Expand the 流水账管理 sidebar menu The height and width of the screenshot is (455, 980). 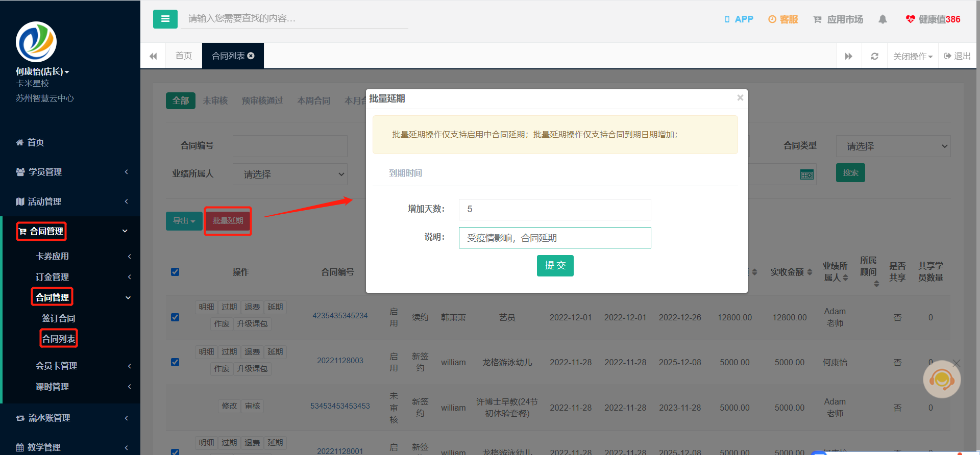click(70, 418)
